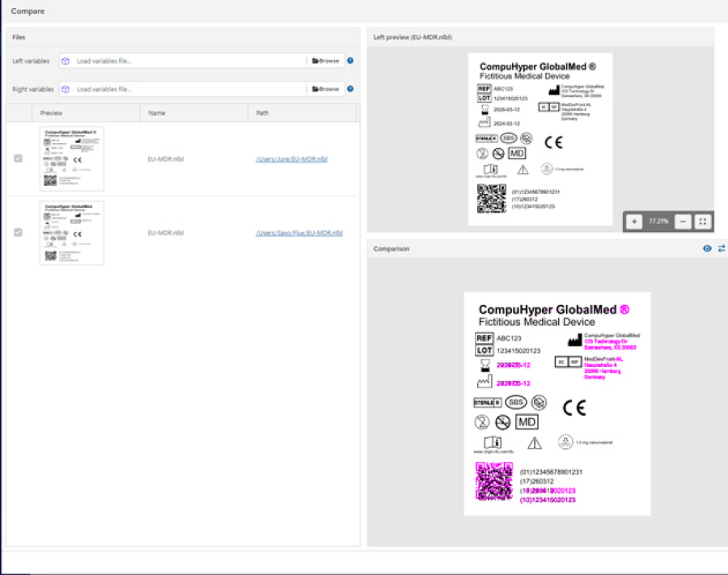Open the /Users/Saso/Flux/EU-MDR.nlbl path link
Image resolution: width=728 pixels, height=575 pixels.
pyautogui.click(x=298, y=233)
